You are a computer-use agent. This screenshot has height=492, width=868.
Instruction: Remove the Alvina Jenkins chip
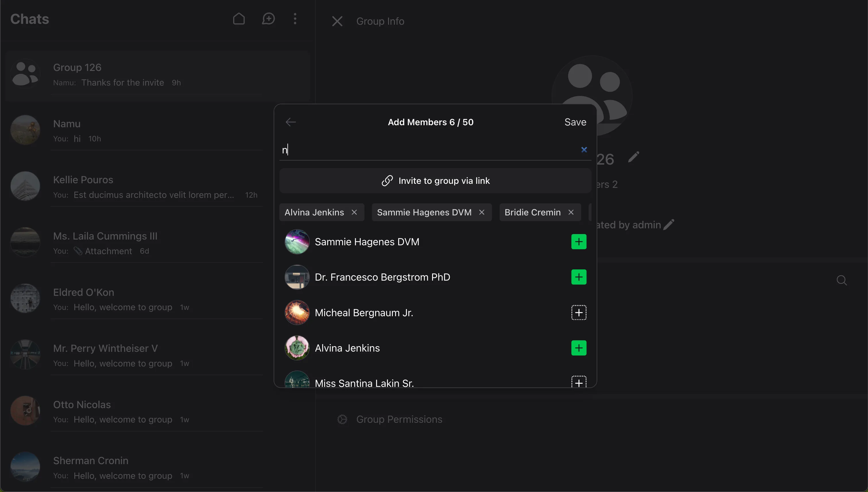pos(354,212)
